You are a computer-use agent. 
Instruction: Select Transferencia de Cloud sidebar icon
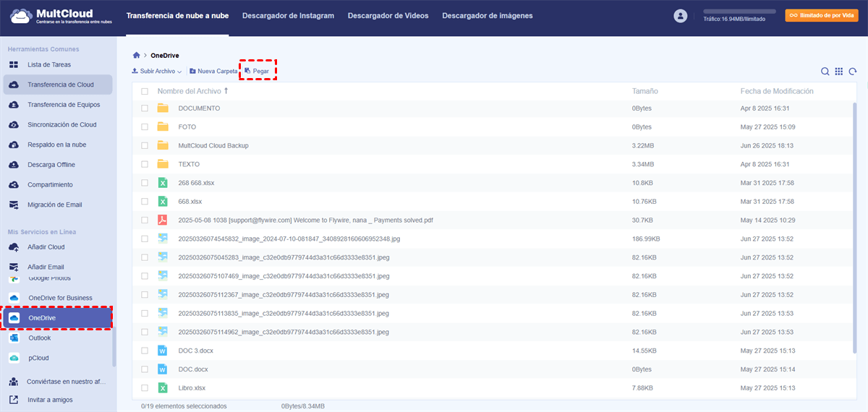(x=14, y=85)
